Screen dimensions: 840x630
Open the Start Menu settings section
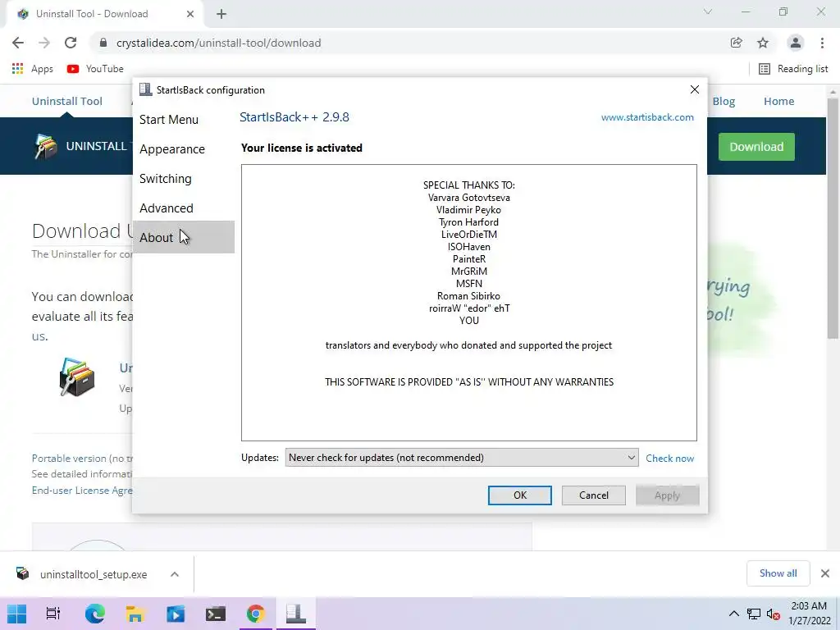pyautogui.click(x=169, y=120)
